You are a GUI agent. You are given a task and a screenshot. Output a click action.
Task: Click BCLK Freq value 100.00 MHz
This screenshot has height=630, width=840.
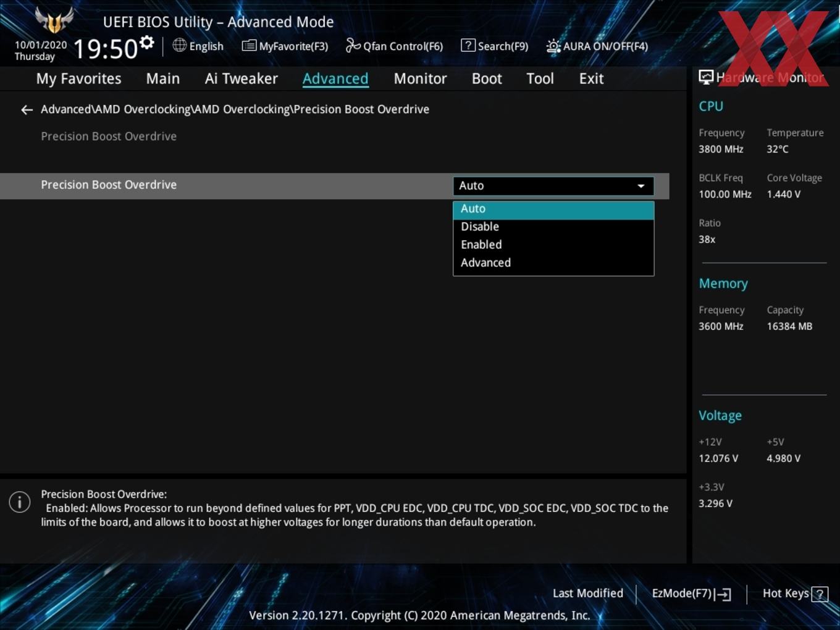click(x=725, y=194)
